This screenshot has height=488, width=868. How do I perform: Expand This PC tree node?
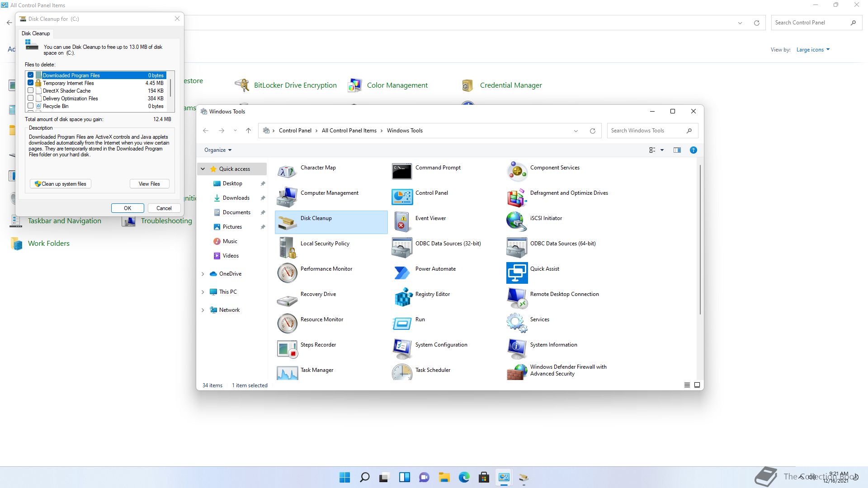tap(203, 292)
